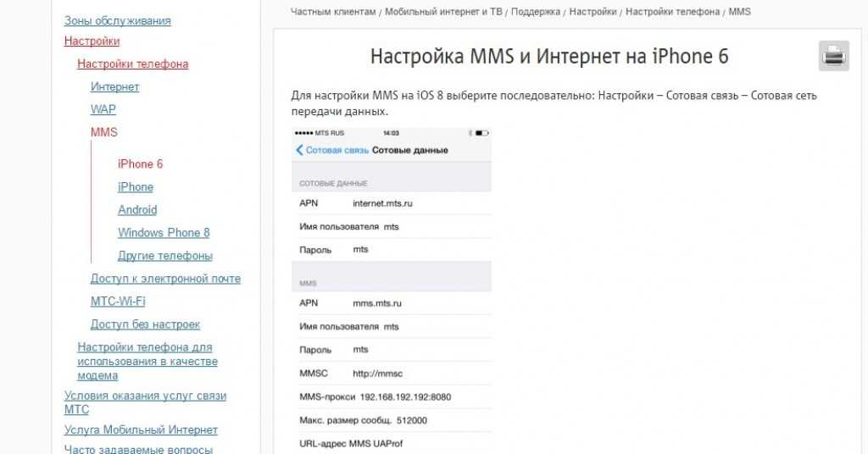Open Условия оказания услуг связи МТС link
The image size is (868, 454).
[145, 402]
